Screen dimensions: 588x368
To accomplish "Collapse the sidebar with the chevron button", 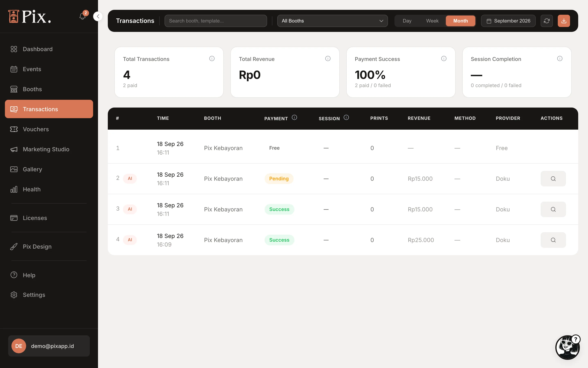I will [98, 16].
